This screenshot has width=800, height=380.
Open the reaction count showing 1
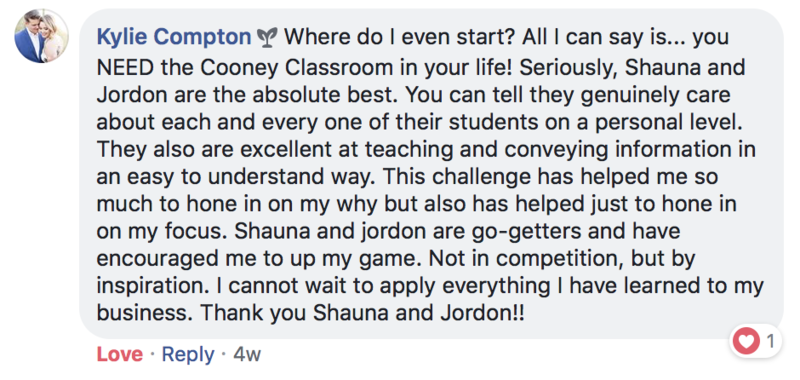click(x=771, y=341)
